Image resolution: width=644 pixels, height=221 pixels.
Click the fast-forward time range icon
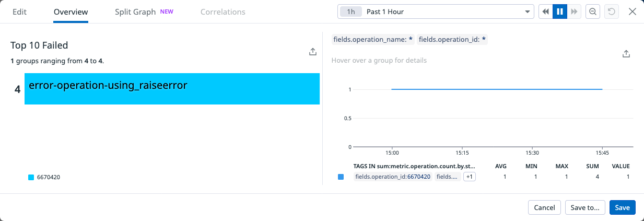coord(574,11)
